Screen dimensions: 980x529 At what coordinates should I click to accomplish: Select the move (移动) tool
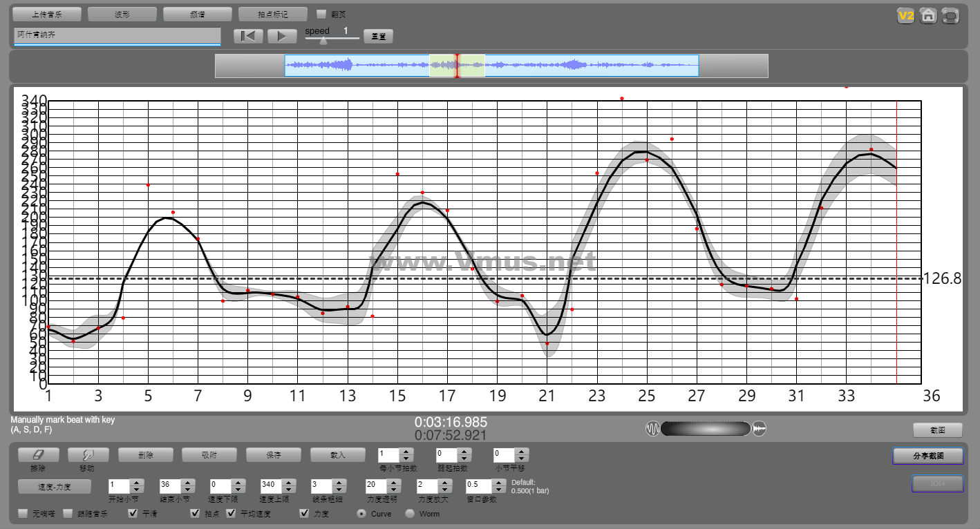click(x=88, y=455)
